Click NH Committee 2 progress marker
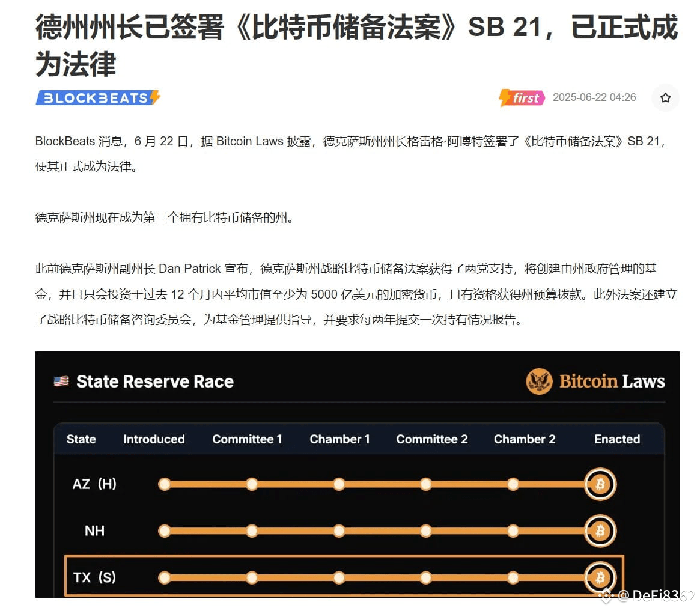 tap(426, 530)
